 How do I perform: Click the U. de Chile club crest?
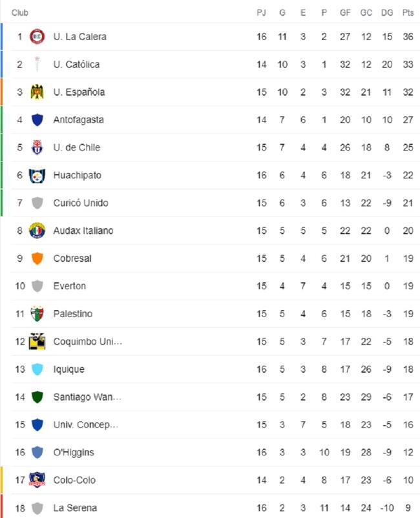pyautogui.click(x=37, y=147)
